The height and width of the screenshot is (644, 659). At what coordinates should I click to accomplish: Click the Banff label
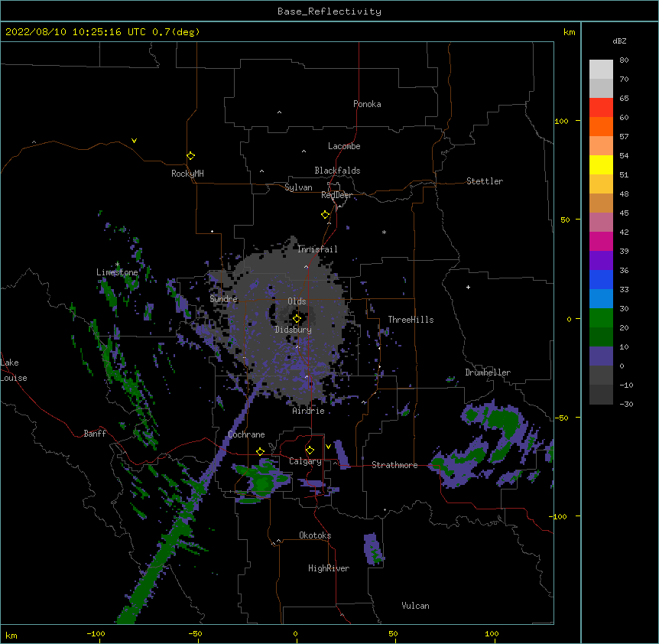click(95, 434)
